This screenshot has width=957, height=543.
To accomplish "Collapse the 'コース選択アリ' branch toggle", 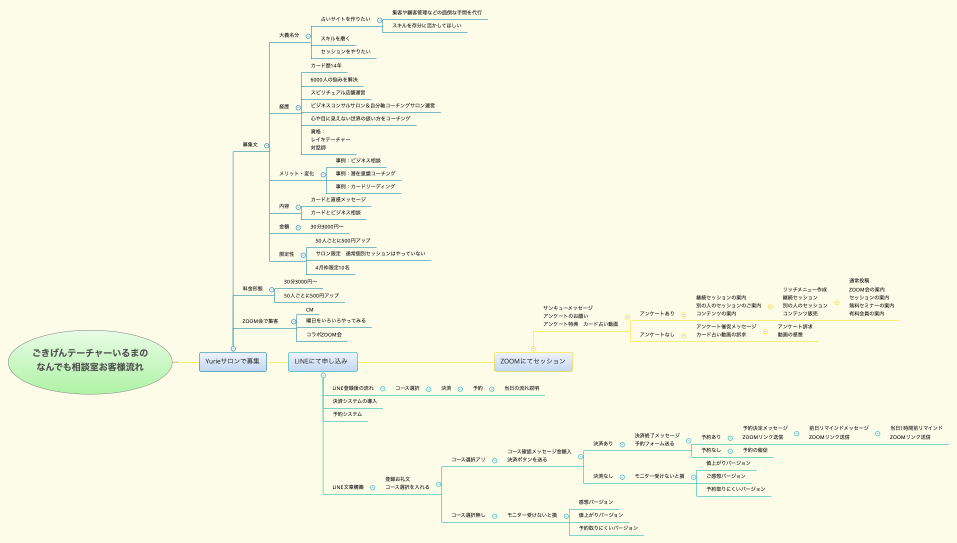I will pyautogui.click(x=494, y=460).
